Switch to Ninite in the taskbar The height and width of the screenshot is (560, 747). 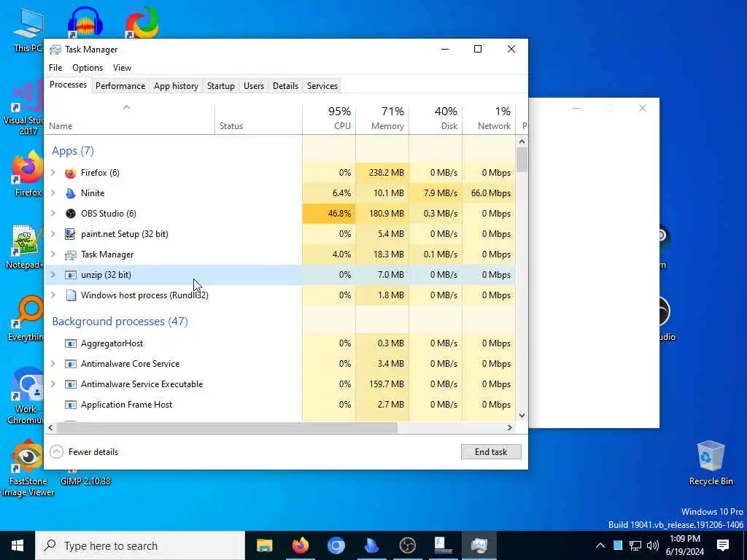point(371,545)
